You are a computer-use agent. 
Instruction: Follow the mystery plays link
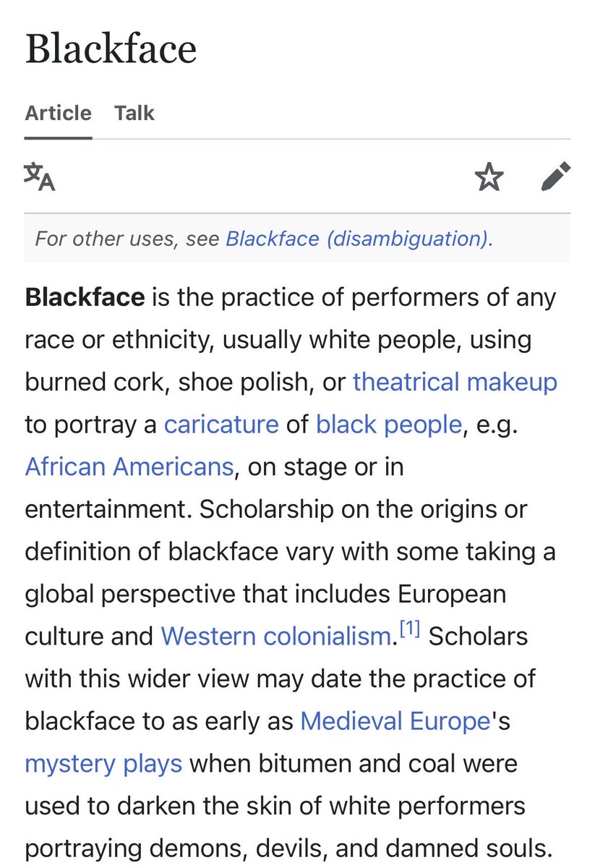pos(103,764)
